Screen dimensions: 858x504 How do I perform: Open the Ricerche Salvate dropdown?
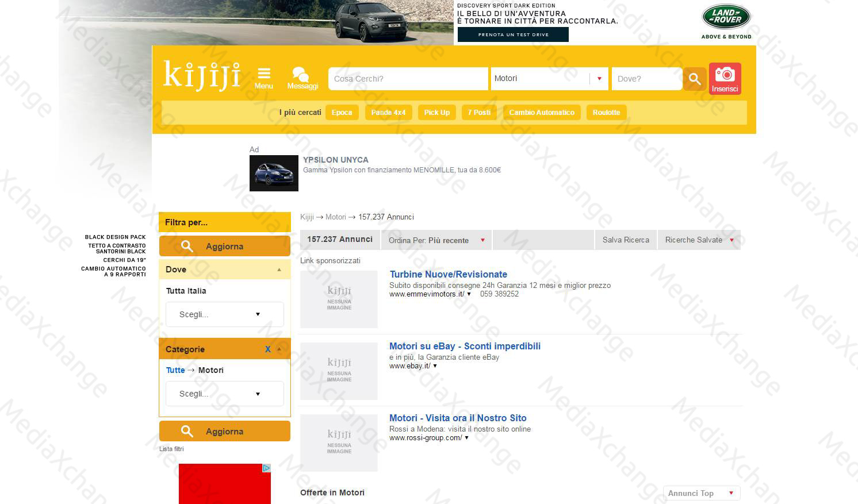(699, 240)
